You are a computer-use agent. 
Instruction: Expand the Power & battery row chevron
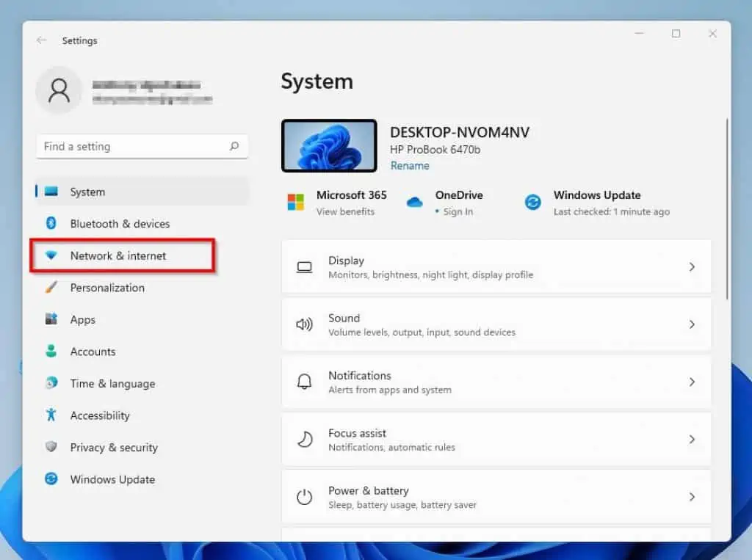coord(692,496)
